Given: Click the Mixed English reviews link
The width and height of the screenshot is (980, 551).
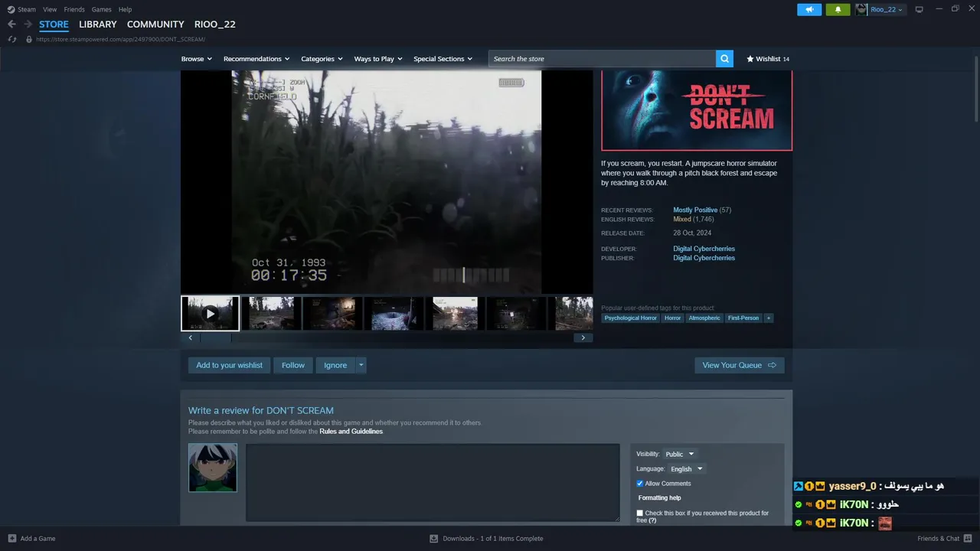Looking at the screenshot, I should pos(682,219).
